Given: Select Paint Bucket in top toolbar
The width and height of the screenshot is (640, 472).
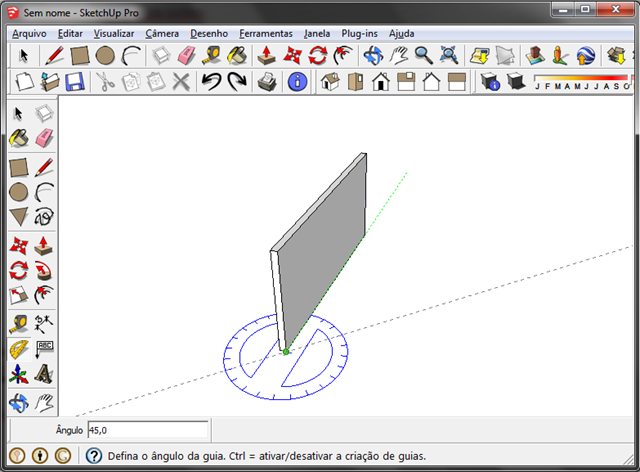Looking at the screenshot, I should tap(237, 56).
